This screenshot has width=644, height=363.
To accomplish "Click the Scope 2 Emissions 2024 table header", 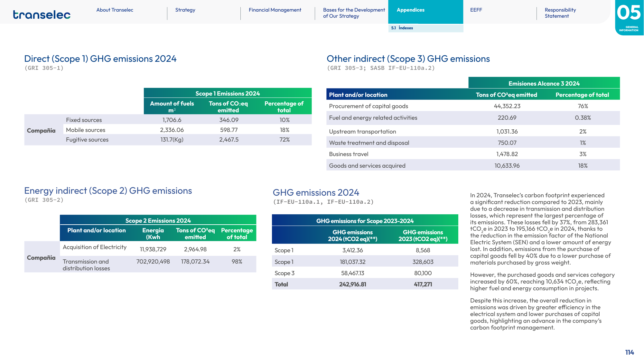I will 158,220.
